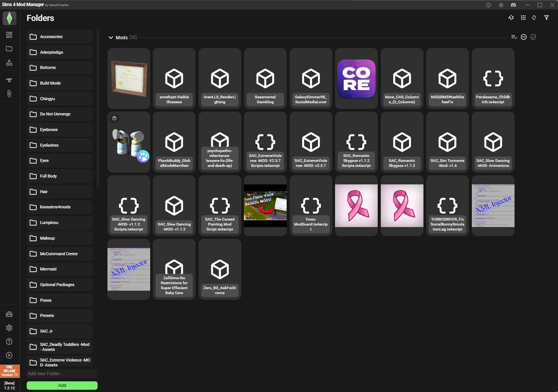Screen dimensions: 558x392
Task: Click the tray sidebar icon
Action: [x=9, y=80]
